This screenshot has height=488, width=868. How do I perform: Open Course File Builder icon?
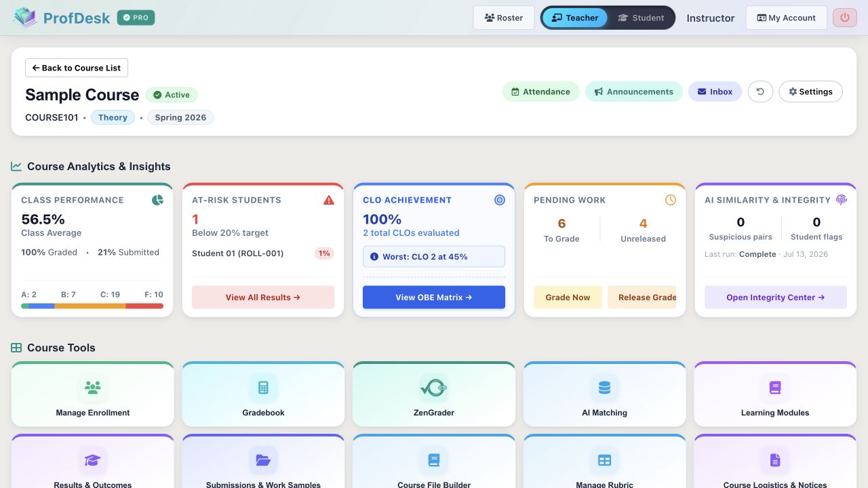[434, 460]
